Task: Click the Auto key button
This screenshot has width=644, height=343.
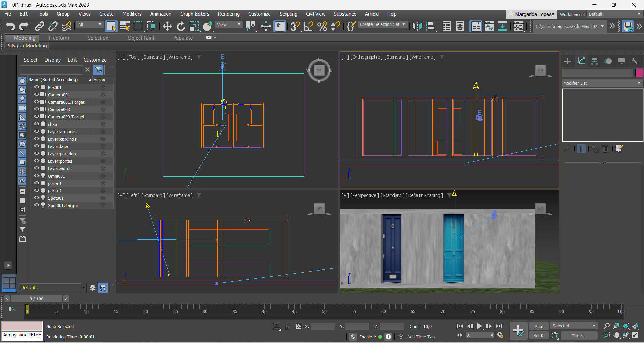Action: [x=539, y=326]
